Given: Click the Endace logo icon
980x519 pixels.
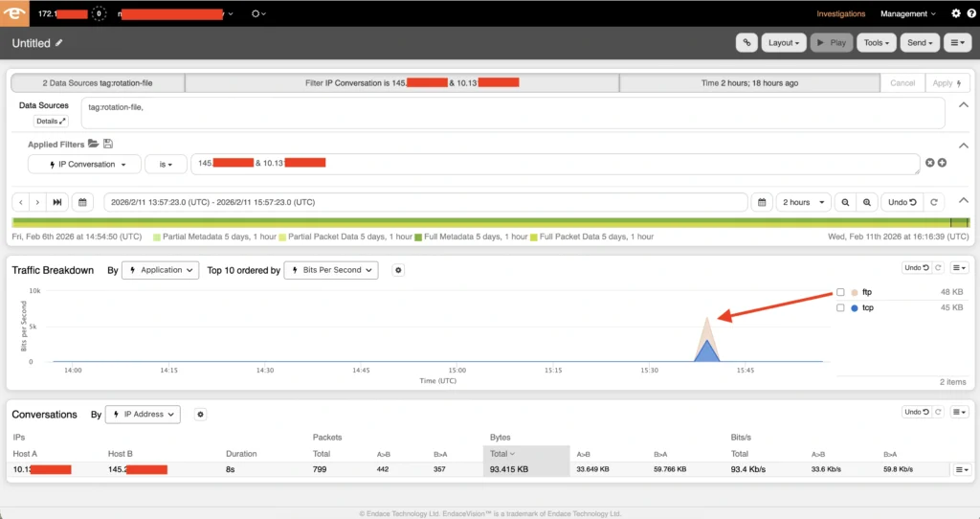Looking at the screenshot, I should (14, 13).
